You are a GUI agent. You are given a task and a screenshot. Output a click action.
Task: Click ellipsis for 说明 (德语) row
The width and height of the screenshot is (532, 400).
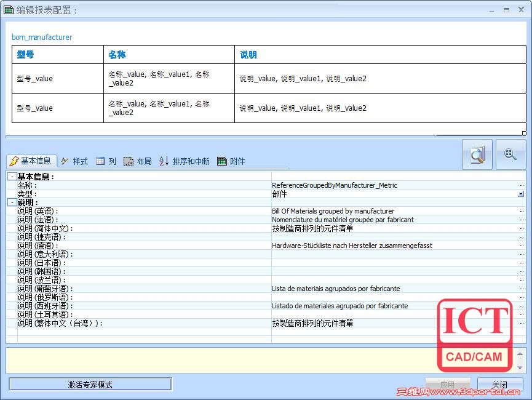(522, 246)
